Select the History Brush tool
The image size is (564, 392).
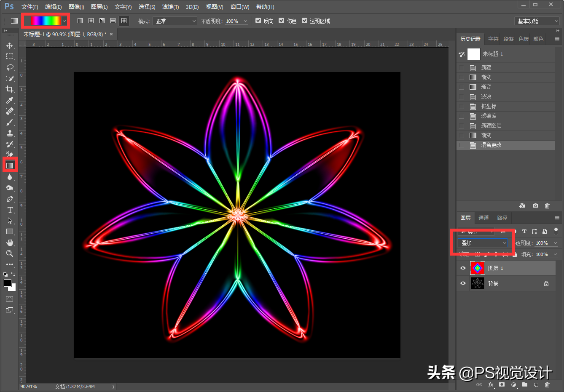10,144
